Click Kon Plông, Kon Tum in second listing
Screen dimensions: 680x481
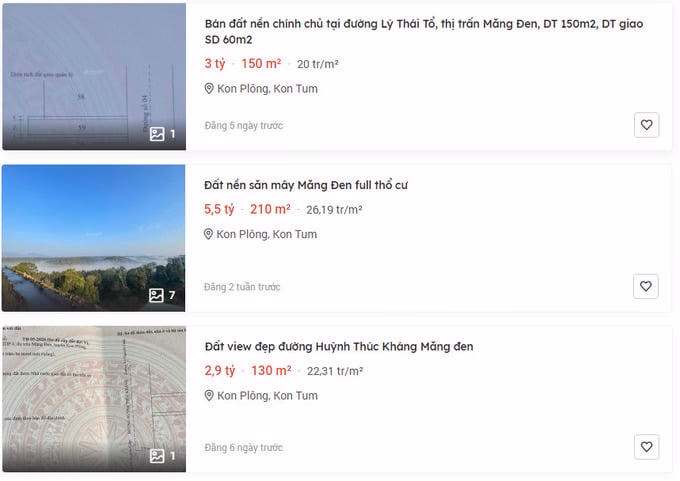[x=267, y=234]
